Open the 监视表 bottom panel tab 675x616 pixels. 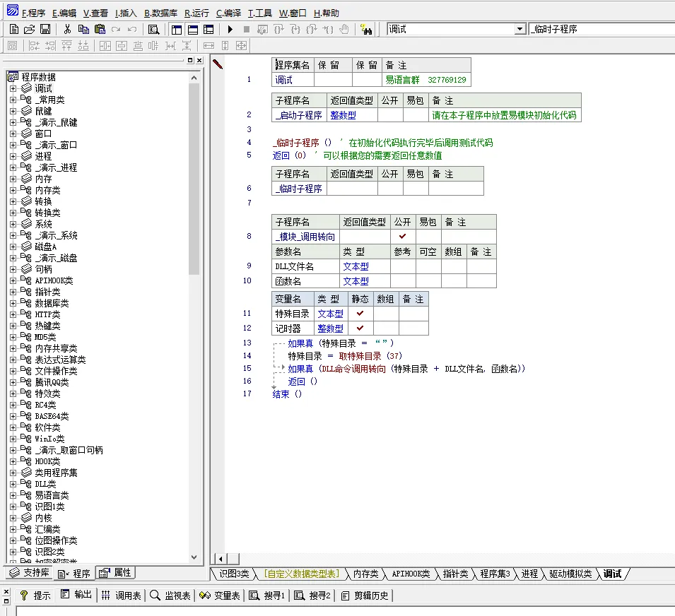point(171,596)
